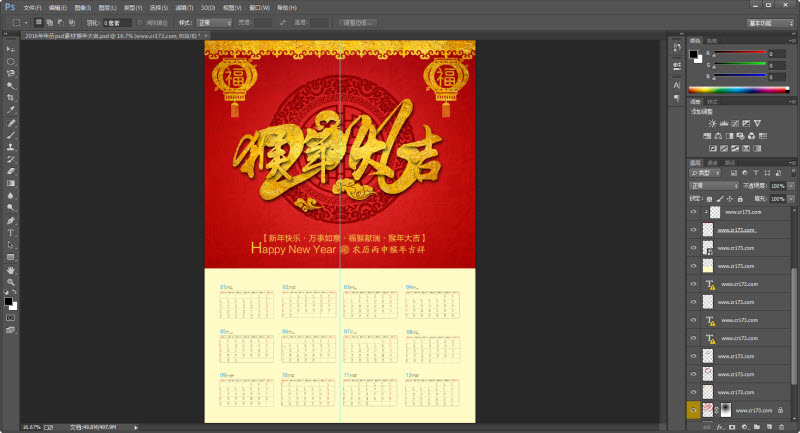Toggle the lock all button
Image resolution: width=800 pixels, height=433 pixels.
740,199
